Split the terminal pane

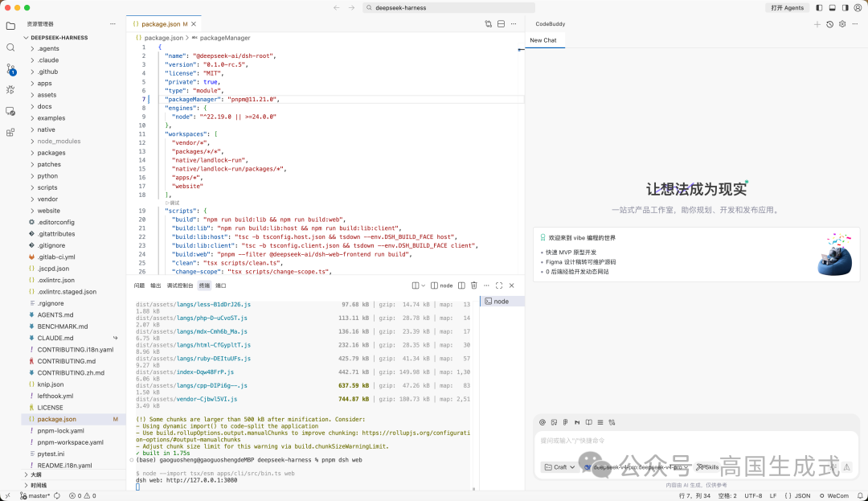[x=461, y=285]
